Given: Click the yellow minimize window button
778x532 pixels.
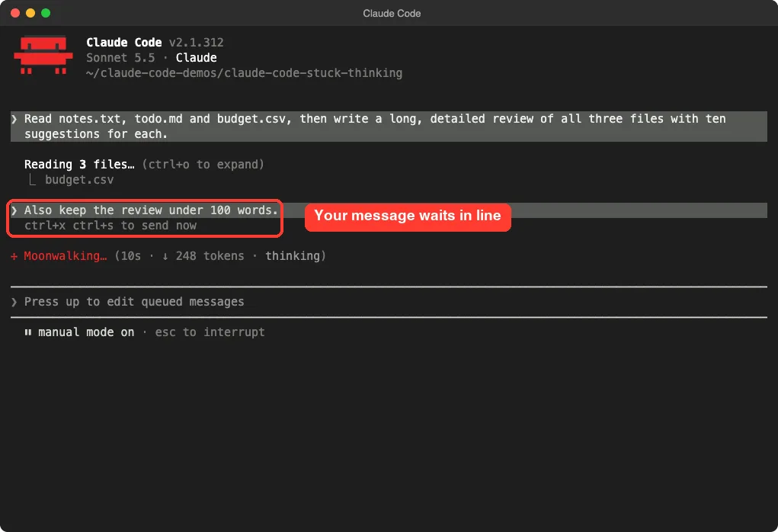Looking at the screenshot, I should tap(30, 13).
